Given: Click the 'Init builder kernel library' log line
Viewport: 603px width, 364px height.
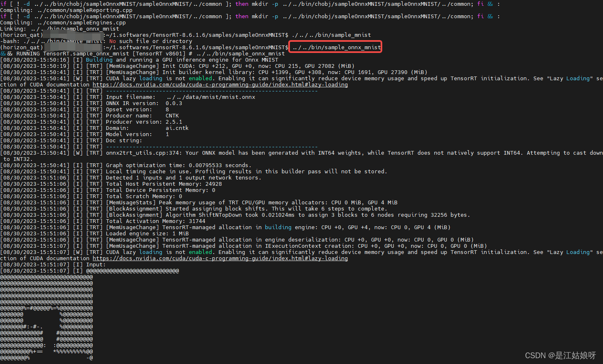Looking at the screenshot, I should pos(214,72).
